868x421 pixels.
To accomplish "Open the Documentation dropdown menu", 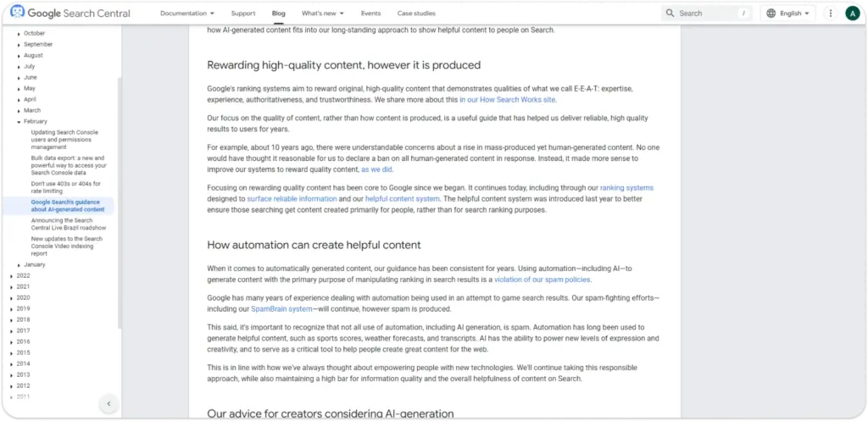I will coord(187,14).
